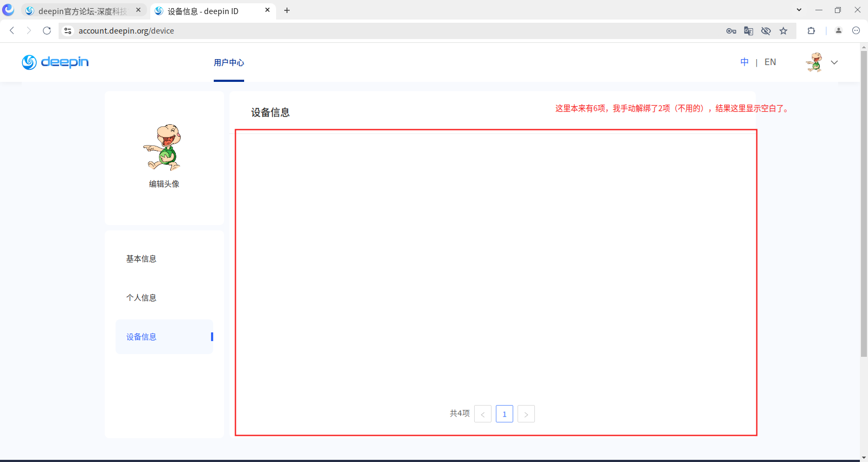This screenshot has height=462, width=868.
Task: Open browser profile icon in toolbar
Action: (839, 31)
